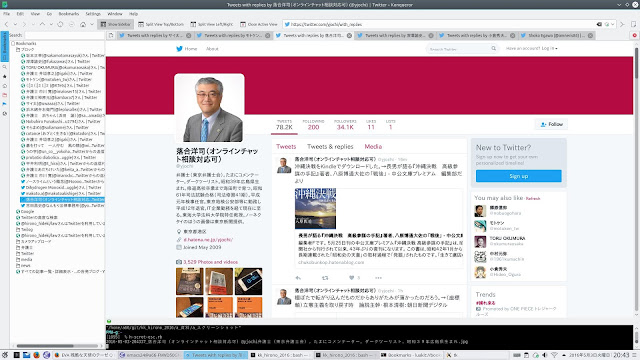Go up one level with Up arrow
Viewport: 640px width, 360px height.
pos(42,24)
